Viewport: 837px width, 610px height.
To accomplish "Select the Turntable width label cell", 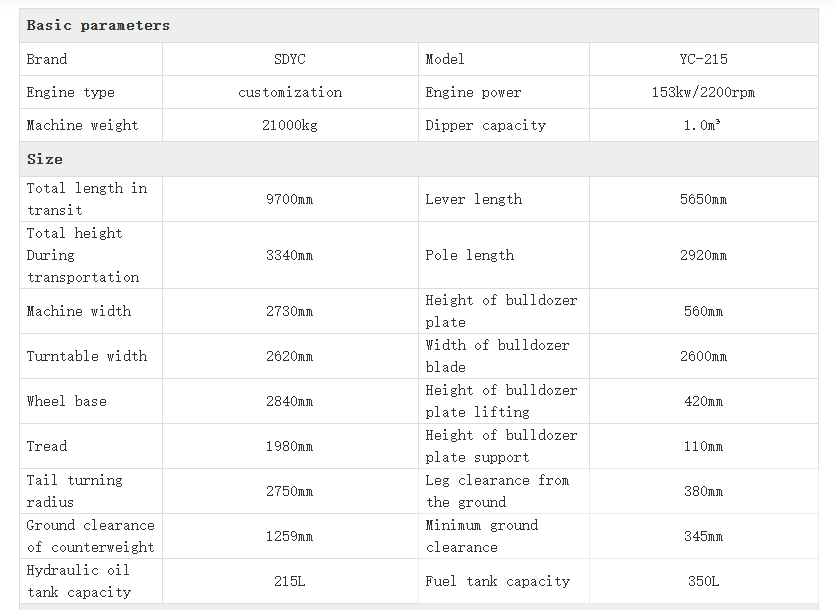I will pyautogui.click(x=87, y=356).
